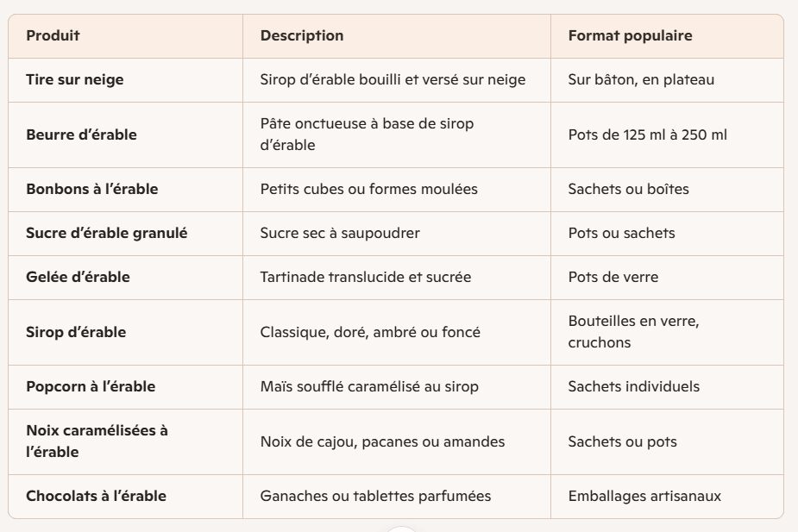Select the Tire sur neige cell
Screen dimensions: 798x532
pyautogui.click(x=75, y=80)
